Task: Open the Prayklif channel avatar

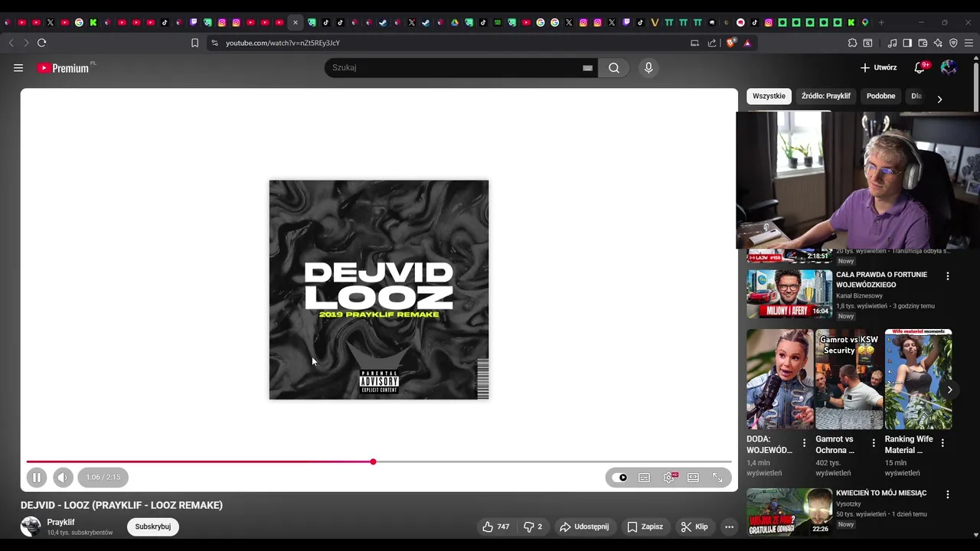Action: [31, 527]
